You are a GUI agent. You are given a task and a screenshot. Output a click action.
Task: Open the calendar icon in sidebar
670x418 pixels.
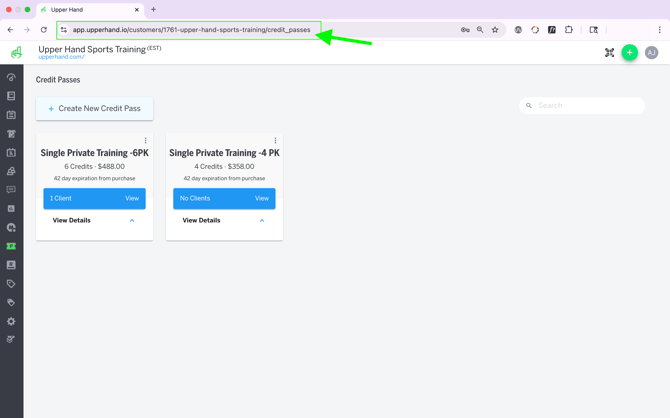11,115
